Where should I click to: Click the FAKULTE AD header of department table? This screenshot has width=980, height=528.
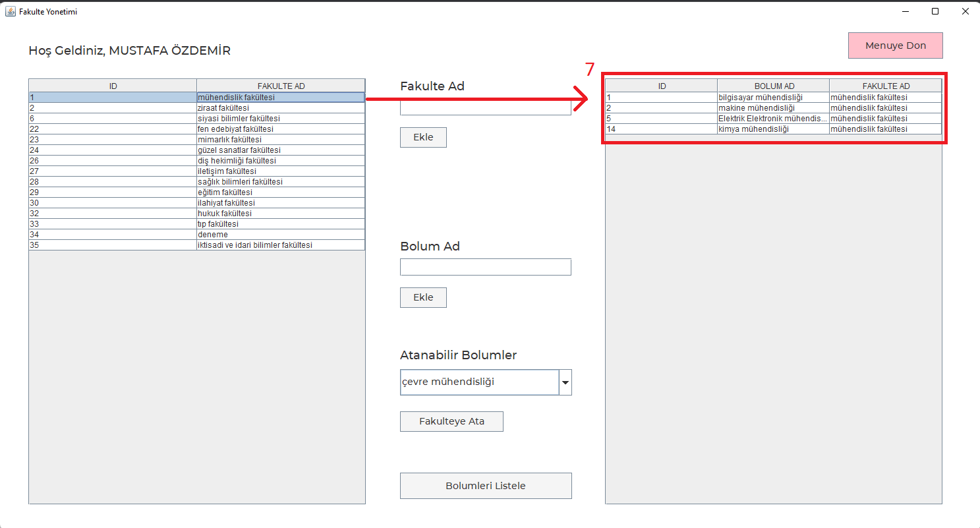click(886, 86)
